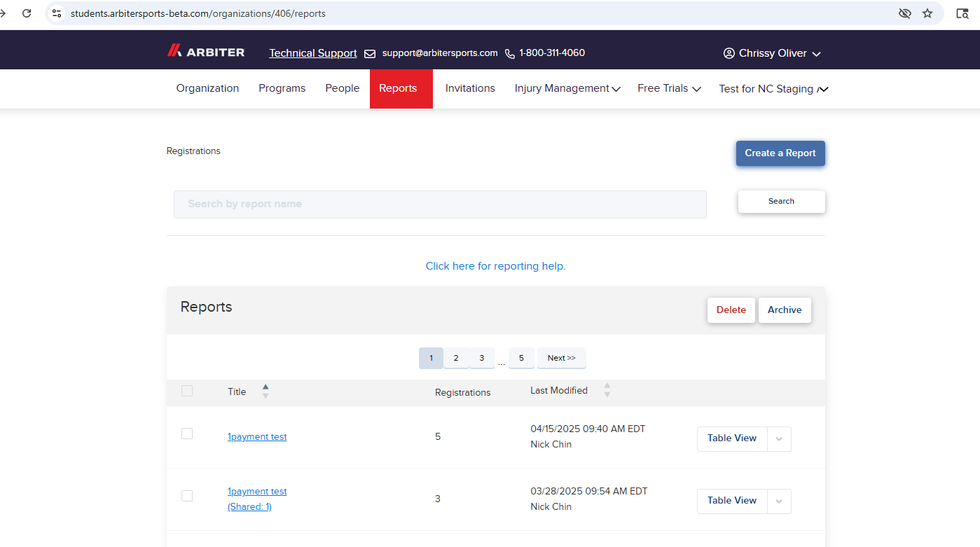Sort reports by Title arrows

point(265,392)
